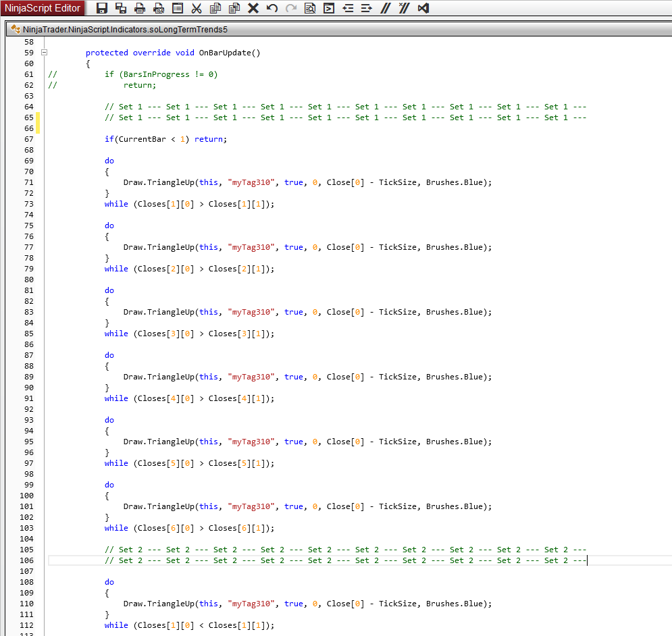Place cursor on 'while (Closes[5][0] > Closes[5][1]);'

pyautogui.click(x=189, y=463)
